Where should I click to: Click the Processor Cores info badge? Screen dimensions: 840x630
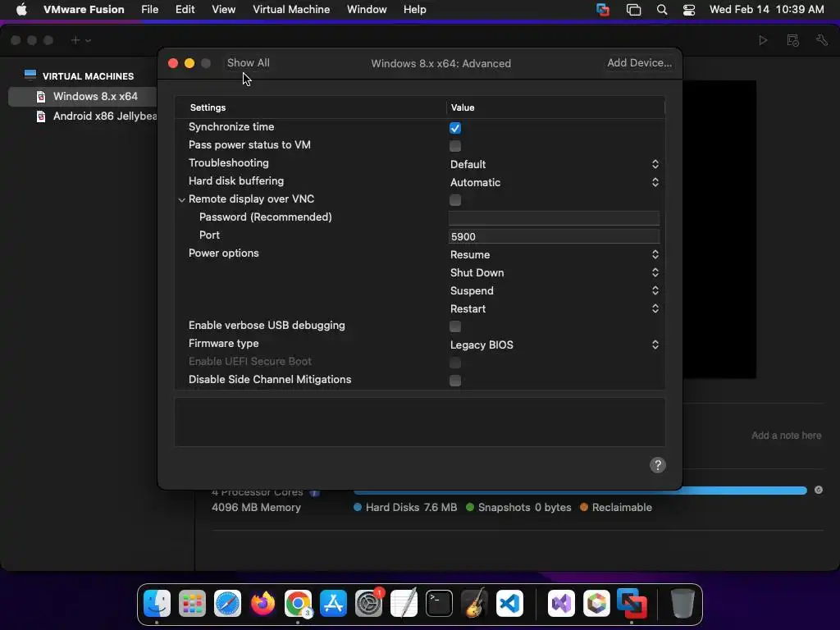314,492
